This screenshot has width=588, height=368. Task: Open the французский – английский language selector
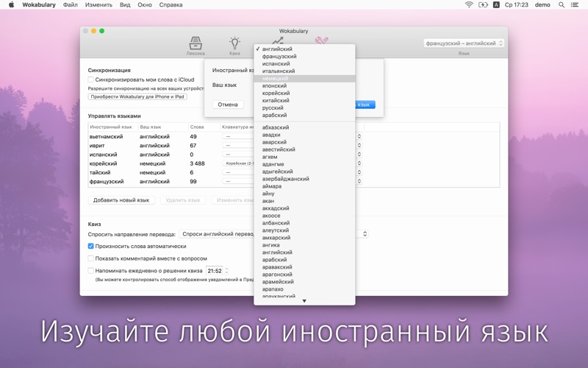(x=464, y=43)
